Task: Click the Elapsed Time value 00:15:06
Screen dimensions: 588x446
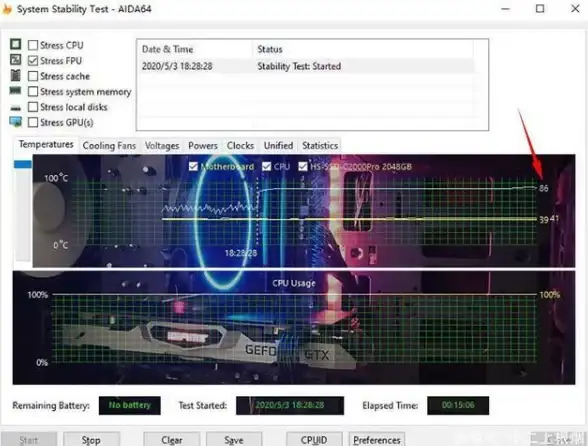Action: tap(458, 405)
